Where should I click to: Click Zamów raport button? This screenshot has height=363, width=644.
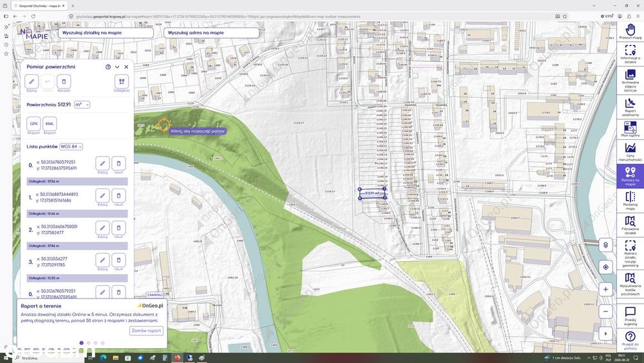pyautogui.click(x=146, y=331)
